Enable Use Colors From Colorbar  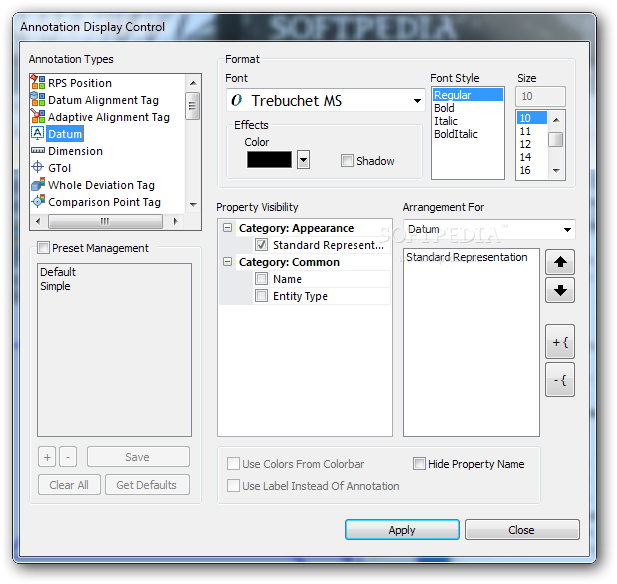[x=233, y=464]
